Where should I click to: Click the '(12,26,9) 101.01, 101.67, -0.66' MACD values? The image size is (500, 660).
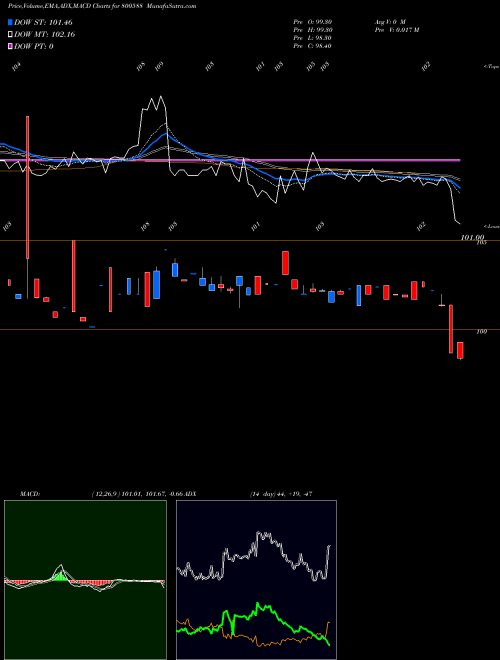click(139, 494)
